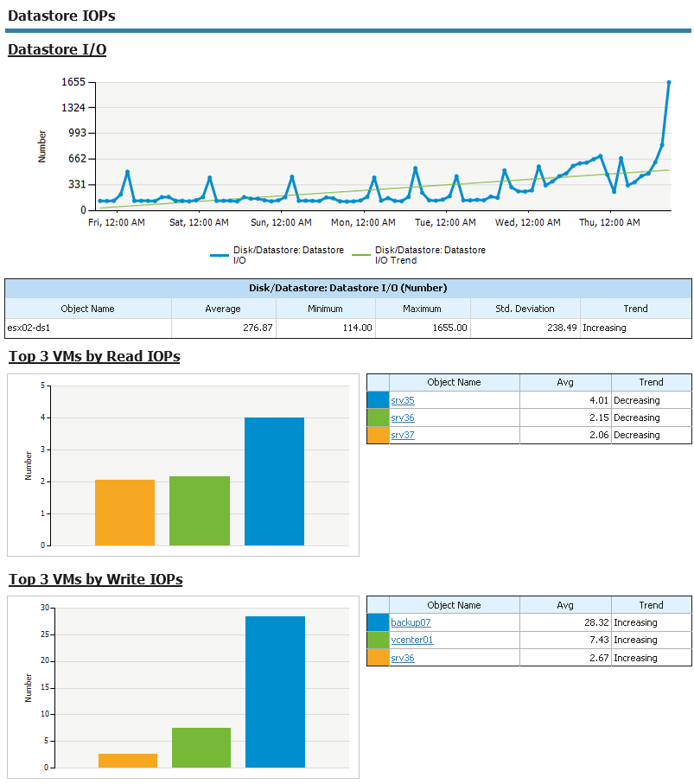Click the green swatch beside vcenter01
The width and height of the screenshot is (694, 784).
coord(378,640)
